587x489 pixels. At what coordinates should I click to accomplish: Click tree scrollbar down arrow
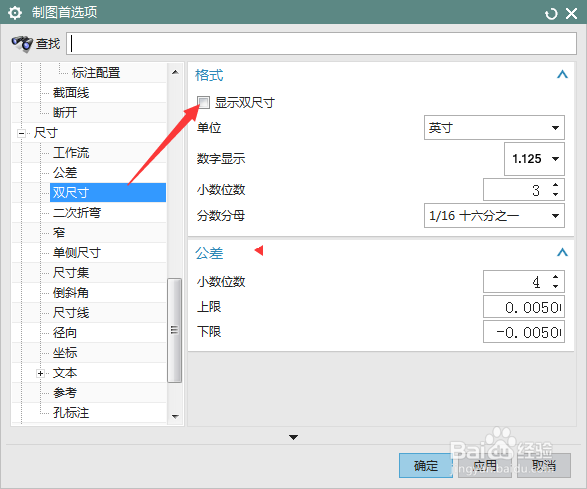[175, 416]
